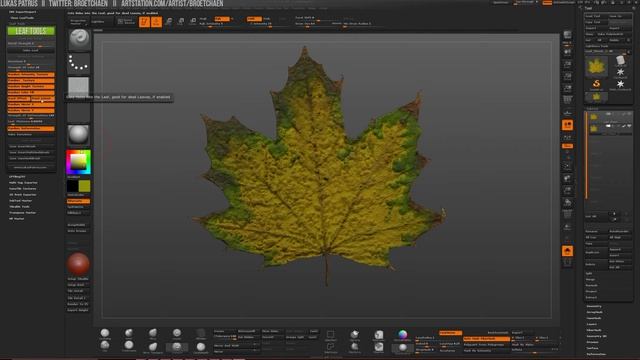The width and height of the screenshot is (640, 360).
Task: Click the green LEAF TOOLS banner button
Action: (31, 31)
